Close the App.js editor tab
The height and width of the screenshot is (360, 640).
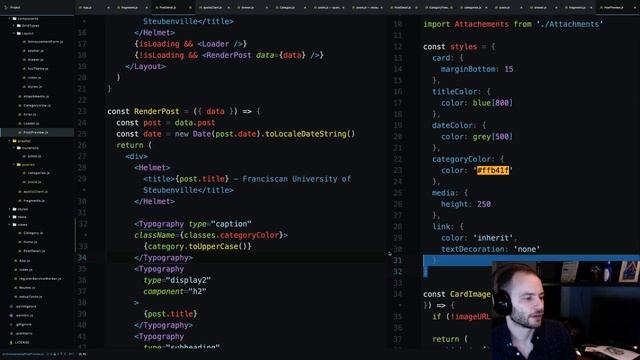[x=108, y=7]
